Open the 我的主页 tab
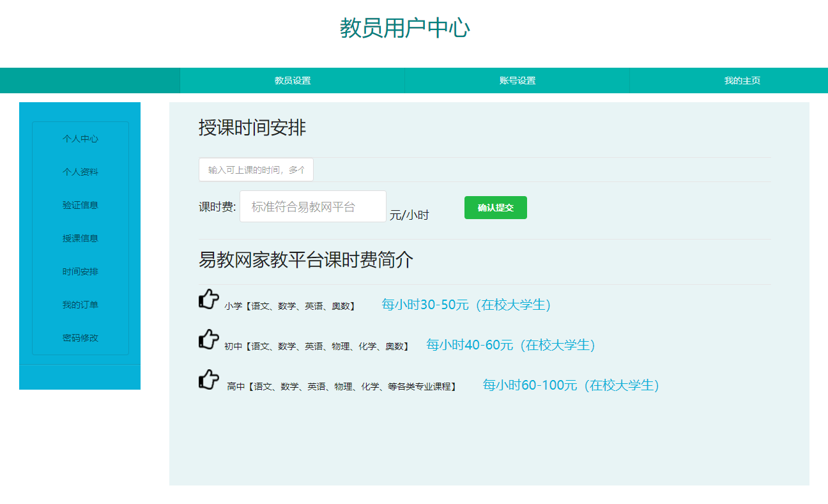 [742, 80]
